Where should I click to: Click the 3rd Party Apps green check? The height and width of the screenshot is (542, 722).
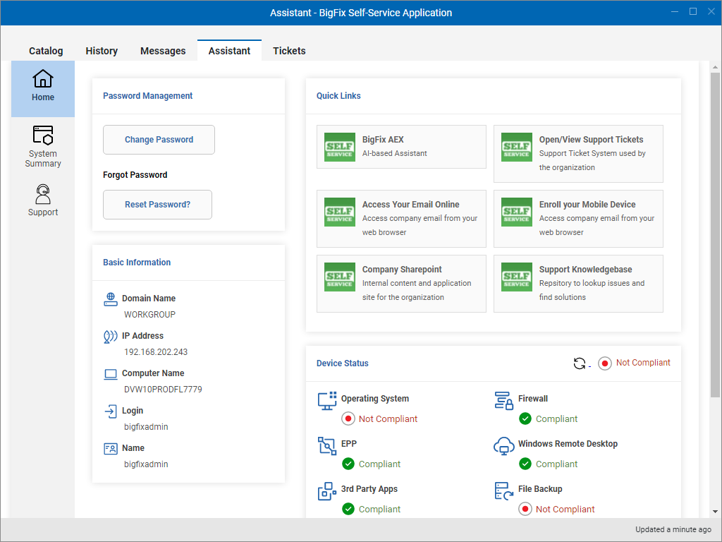point(348,509)
